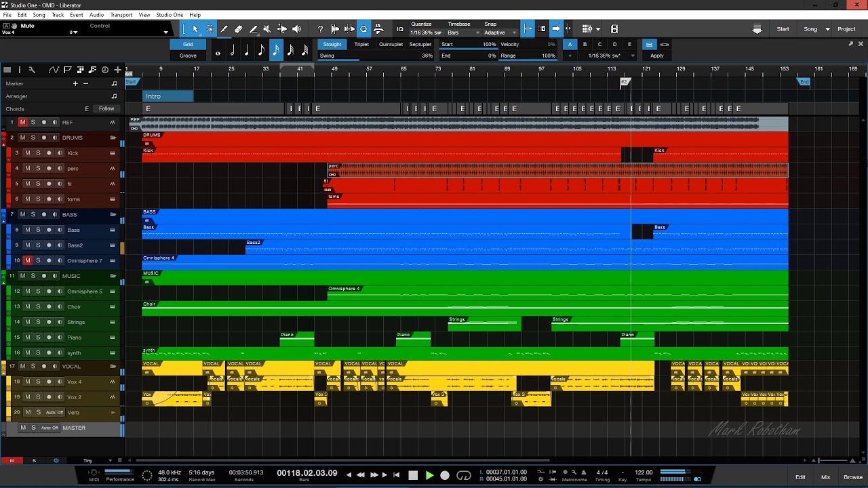Click the tempo value 122.00

(x=644, y=472)
